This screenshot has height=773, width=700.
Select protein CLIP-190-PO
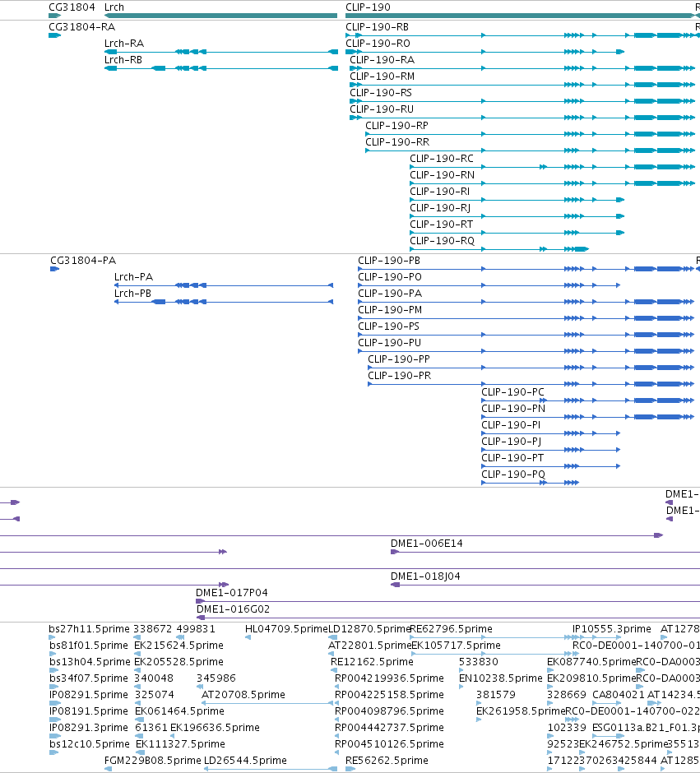click(390, 277)
